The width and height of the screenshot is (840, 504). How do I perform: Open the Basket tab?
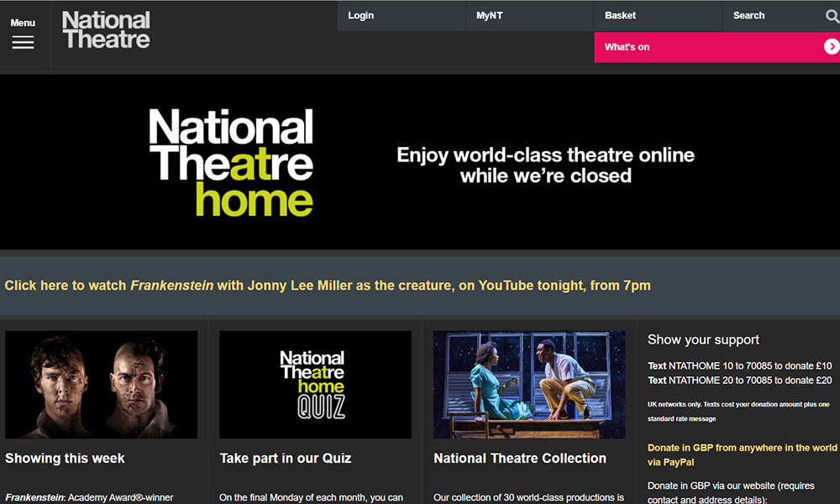(659, 15)
